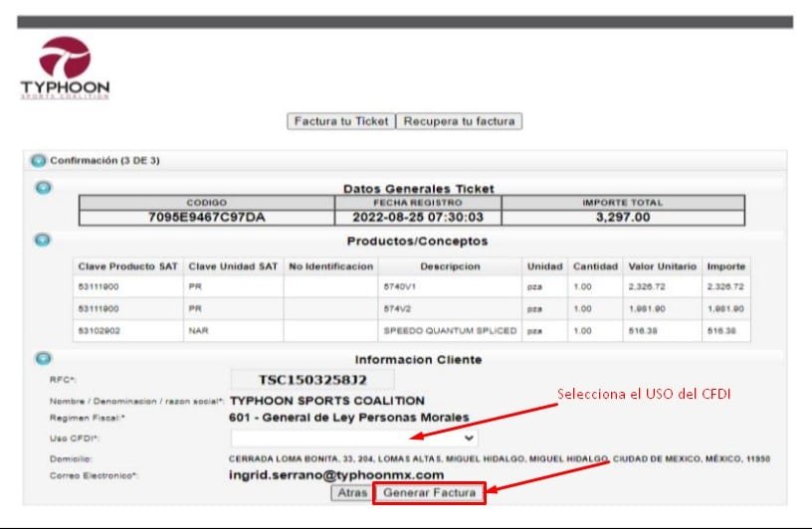Image resolution: width=812 pixels, height=529 pixels.
Task: Select the importe value 2,326.72
Action: point(725,286)
